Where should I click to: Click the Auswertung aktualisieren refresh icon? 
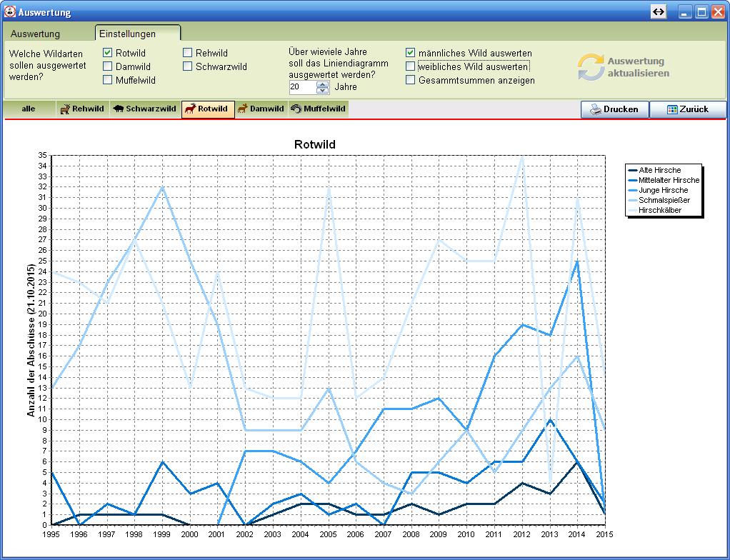click(591, 67)
